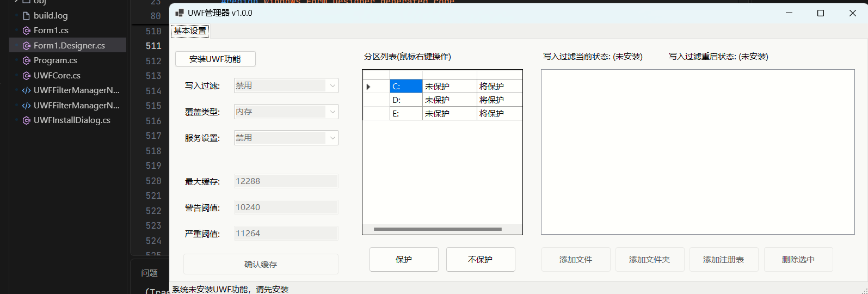Open UWFCore.cs from the file list
Screen dimensions: 868x294
[x=57, y=76]
